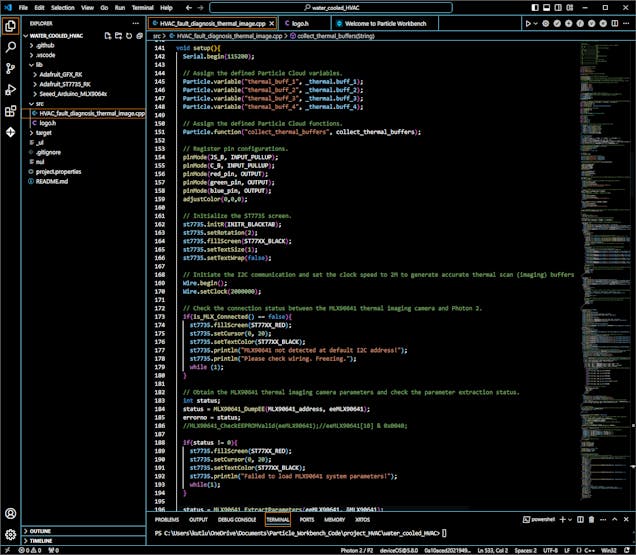Screen dimensions: 636x555
Task: Open the Manage gear icon
Action: tap(10, 535)
